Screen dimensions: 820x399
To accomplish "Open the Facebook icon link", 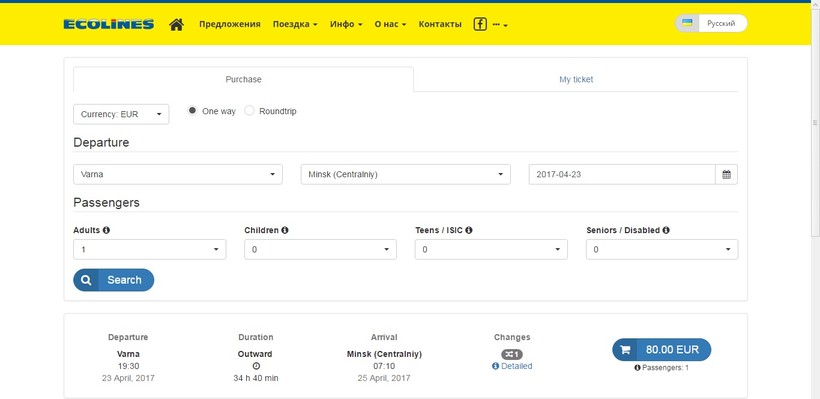I will point(480,24).
